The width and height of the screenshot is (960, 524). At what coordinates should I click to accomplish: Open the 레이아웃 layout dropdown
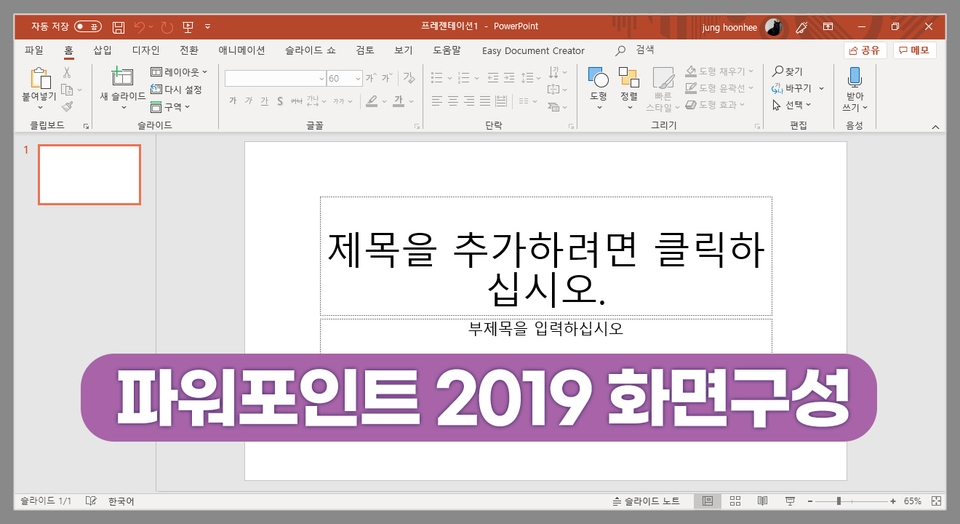pyautogui.click(x=179, y=72)
